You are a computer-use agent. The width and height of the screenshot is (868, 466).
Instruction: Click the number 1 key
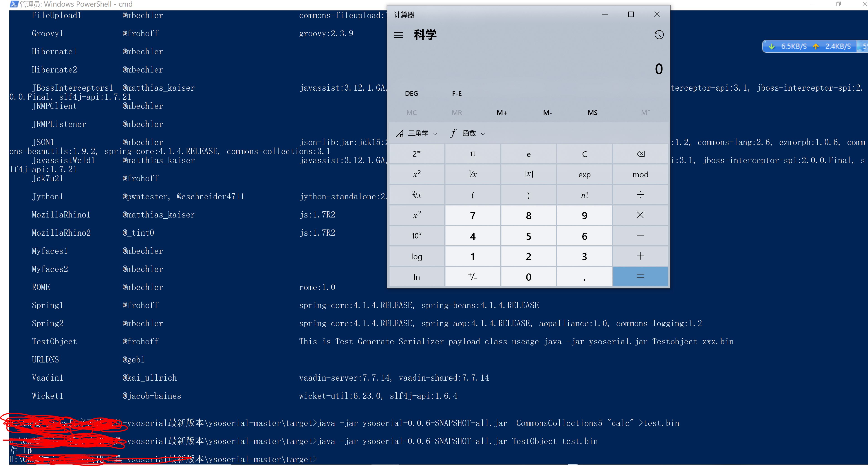click(472, 256)
